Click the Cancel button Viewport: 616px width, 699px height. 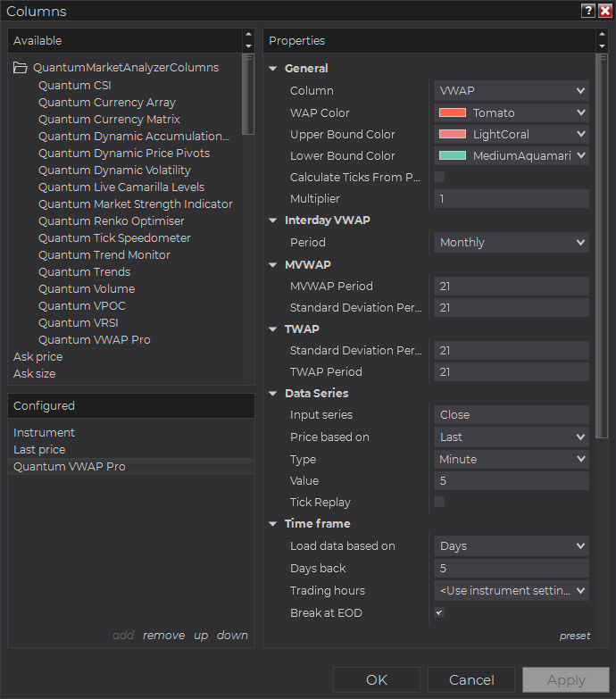[471, 680]
